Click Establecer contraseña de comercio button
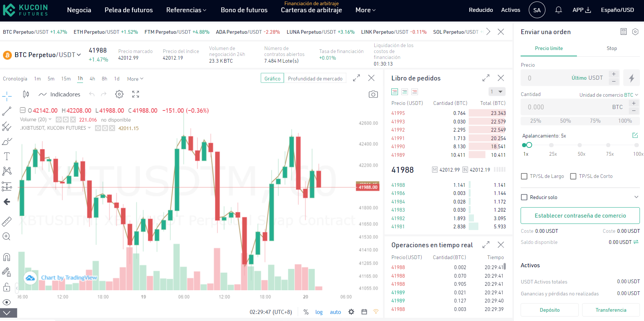The width and height of the screenshot is (644, 321). [580, 215]
